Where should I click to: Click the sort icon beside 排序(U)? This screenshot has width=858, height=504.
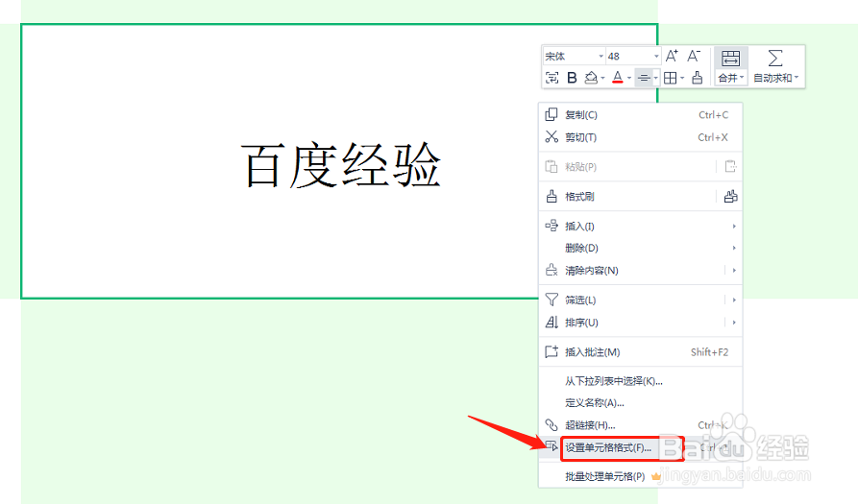[x=552, y=322]
